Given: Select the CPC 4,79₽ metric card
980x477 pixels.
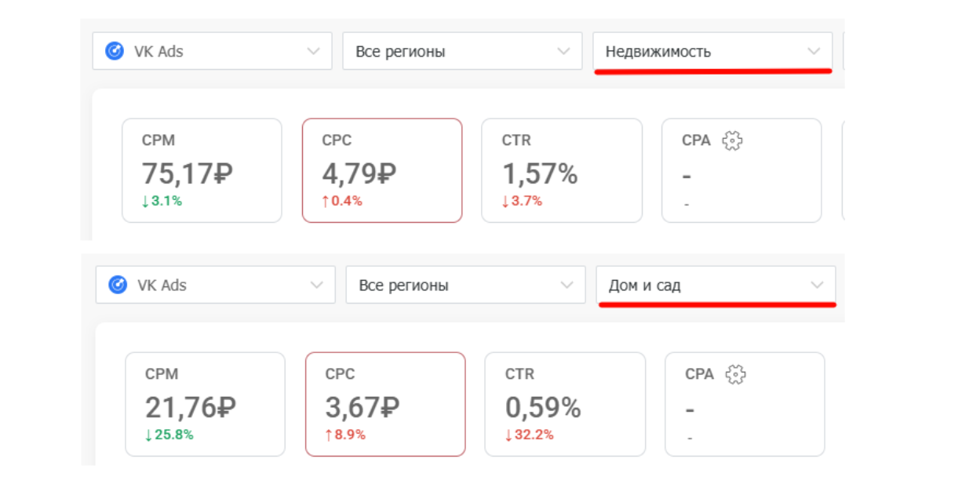Looking at the screenshot, I should [382, 170].
